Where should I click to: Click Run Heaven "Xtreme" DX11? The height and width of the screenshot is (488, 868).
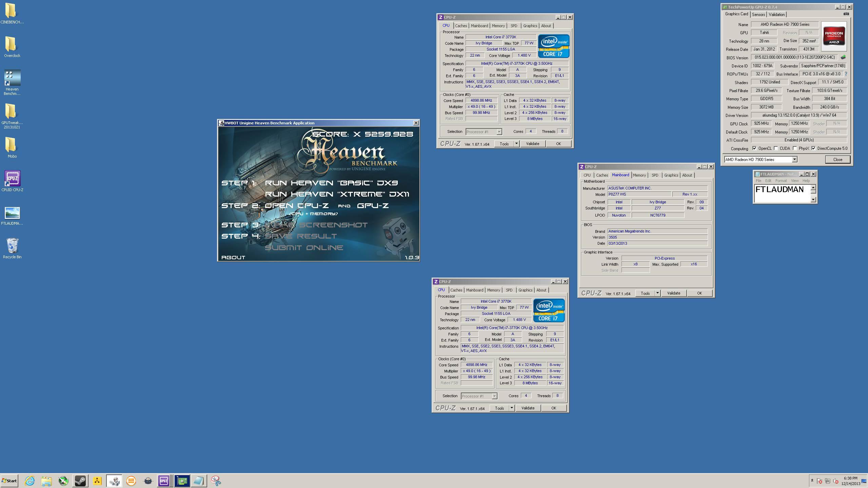coord(337,194)
